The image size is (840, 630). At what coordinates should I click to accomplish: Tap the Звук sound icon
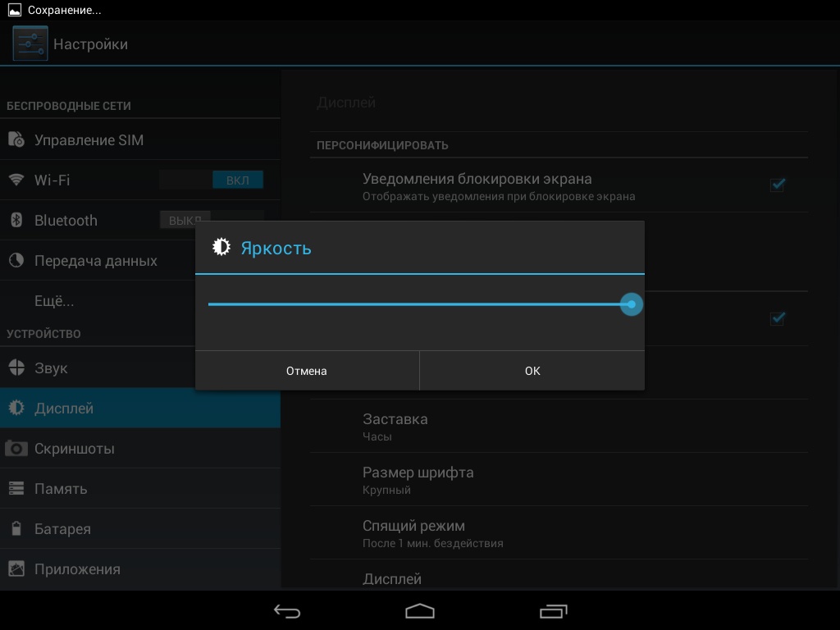[16, 368]
